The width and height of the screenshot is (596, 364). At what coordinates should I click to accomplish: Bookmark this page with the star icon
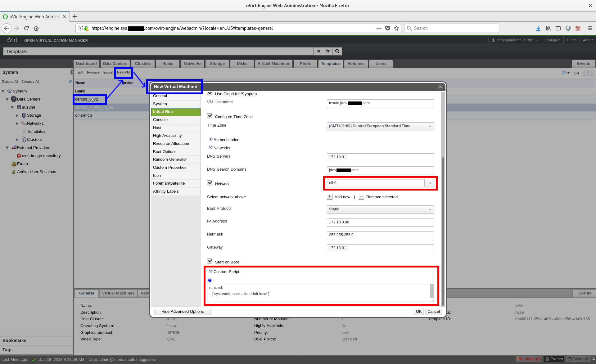click(x=396, y=28)
